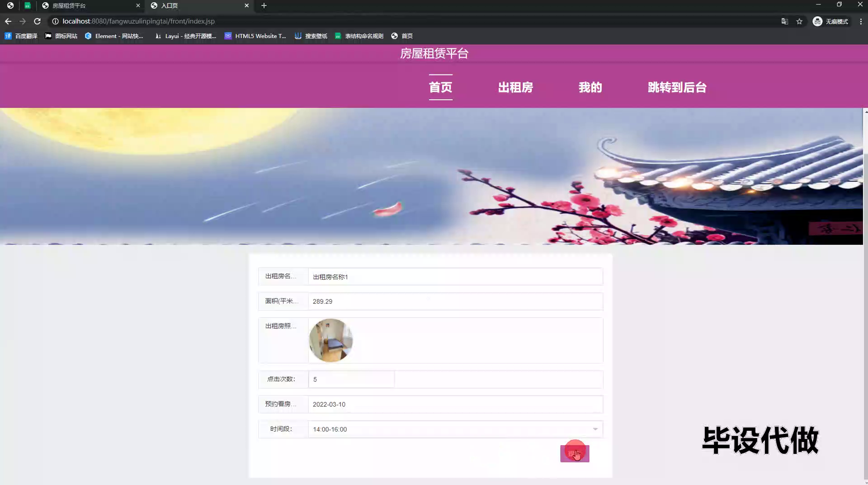Select 首页 in the site navigation
Screen dimensions: 868x485
pyautogui.click(x=440, y=87)
